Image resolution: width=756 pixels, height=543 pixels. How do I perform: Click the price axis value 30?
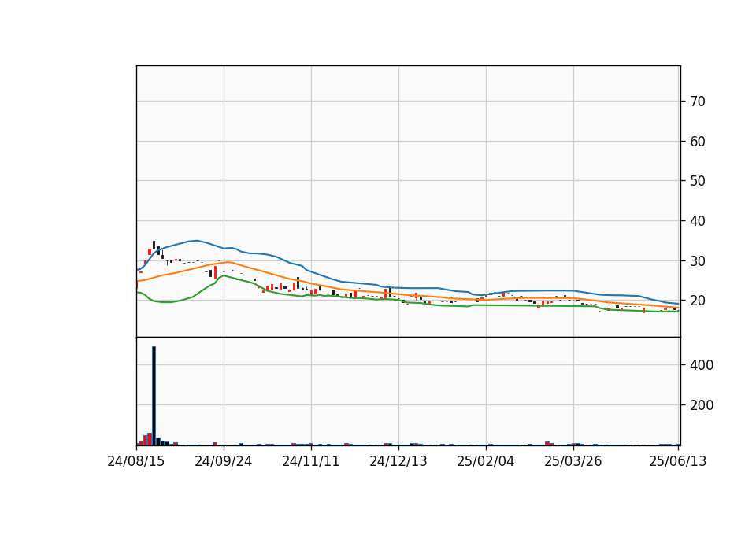coord(698,260)
